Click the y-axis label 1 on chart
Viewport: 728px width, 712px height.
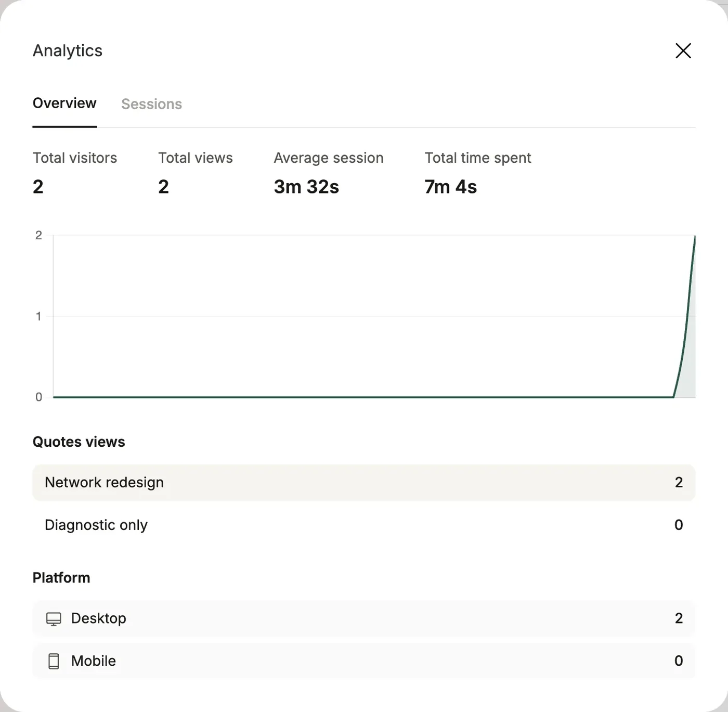[38, 316]
